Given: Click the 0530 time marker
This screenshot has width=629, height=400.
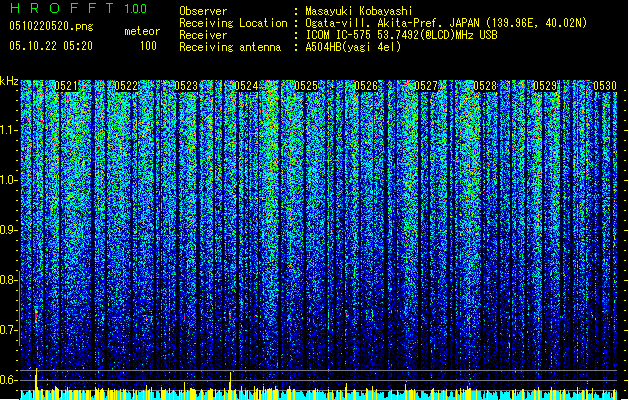Looking at the screenshot, I should 605,87.
